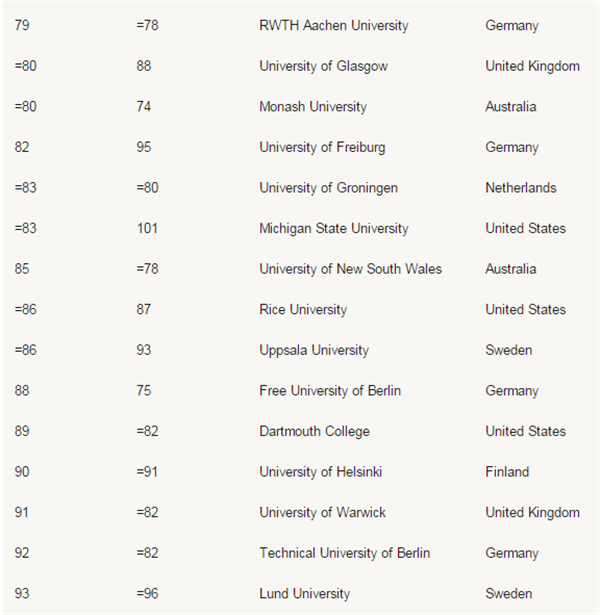Click Michigan State University name
Image resolution: width=600 pixels, height=615 pixels.
click(x=334, y=229)
